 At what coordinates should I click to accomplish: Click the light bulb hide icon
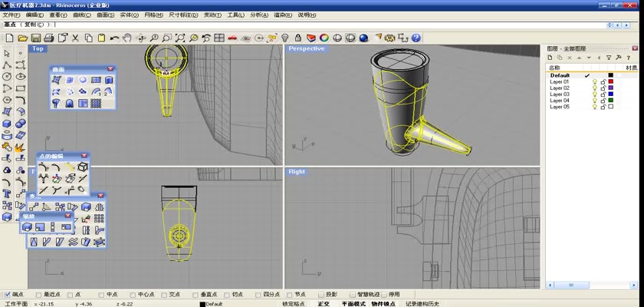[284, 38]
